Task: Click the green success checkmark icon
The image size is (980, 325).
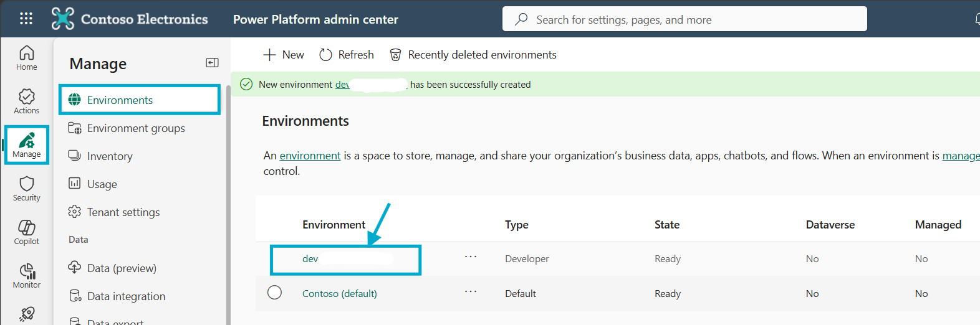Action: point(246,84)
